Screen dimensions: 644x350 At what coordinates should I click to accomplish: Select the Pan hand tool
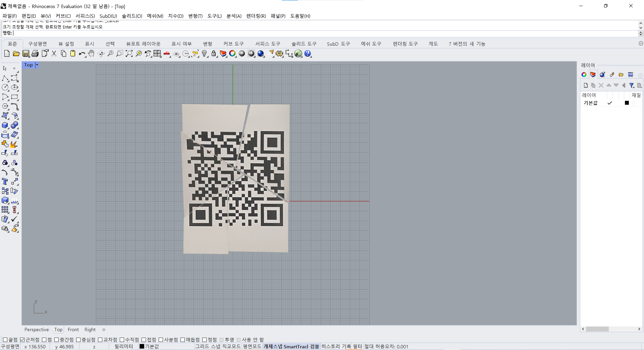point(91,53)
